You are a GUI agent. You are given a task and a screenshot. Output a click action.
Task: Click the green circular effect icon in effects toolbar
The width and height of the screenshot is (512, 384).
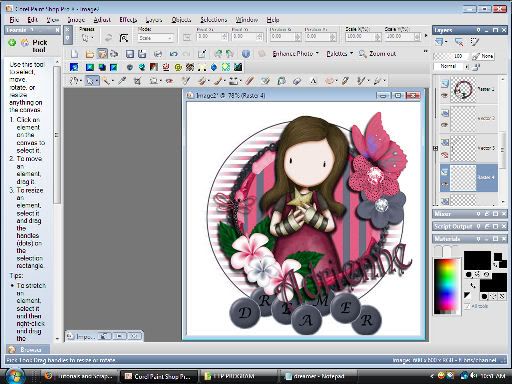click(226, 67)
